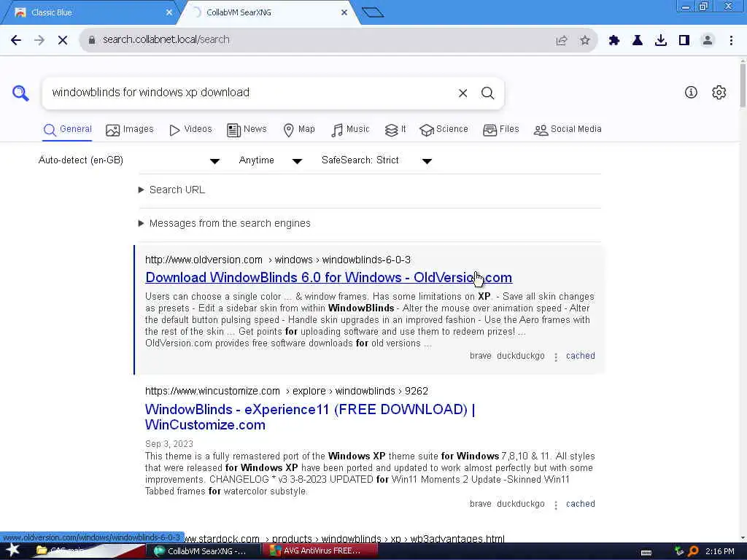Select the Files search category
747x560 pixels.
[x=500, y=130]
